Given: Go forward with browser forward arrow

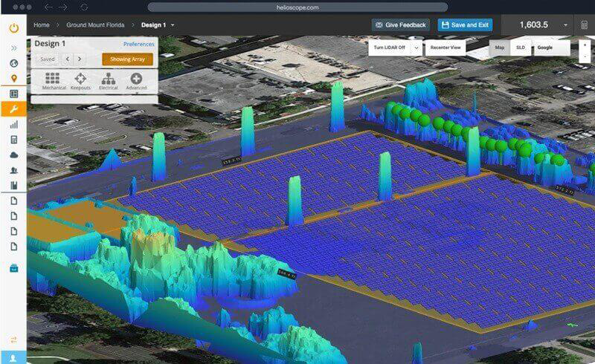Looking at the screenshot, I should tap(63, 7).
